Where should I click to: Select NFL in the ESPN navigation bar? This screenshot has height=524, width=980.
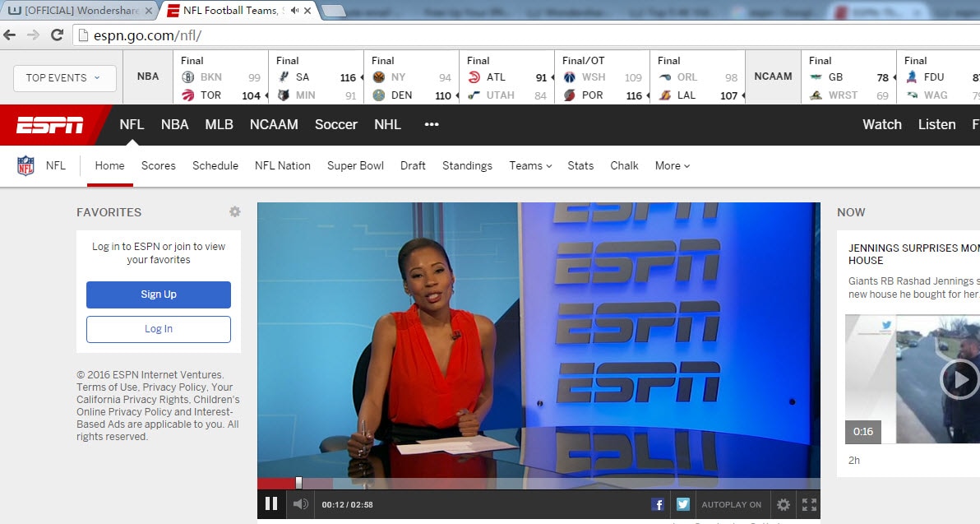pos(132,124)
